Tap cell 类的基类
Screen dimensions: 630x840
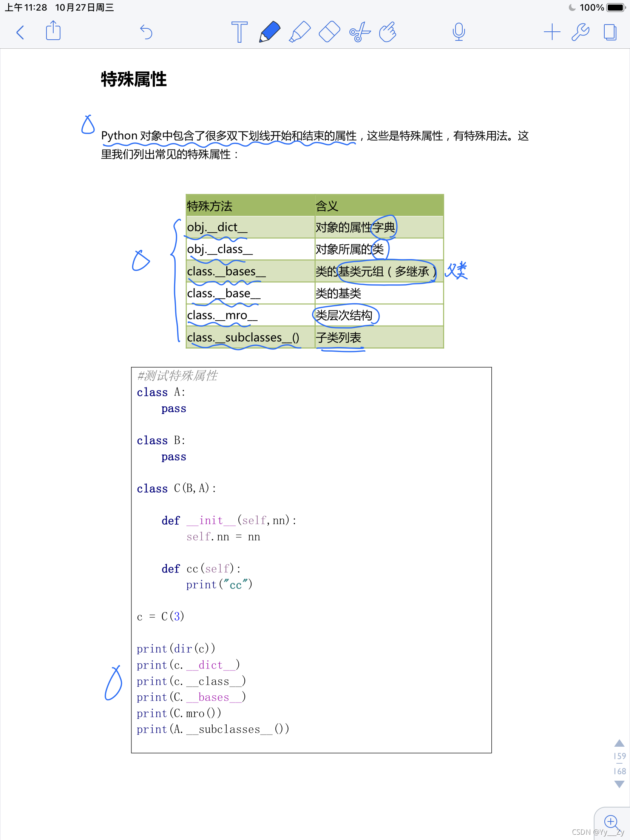tap(379, 293)
